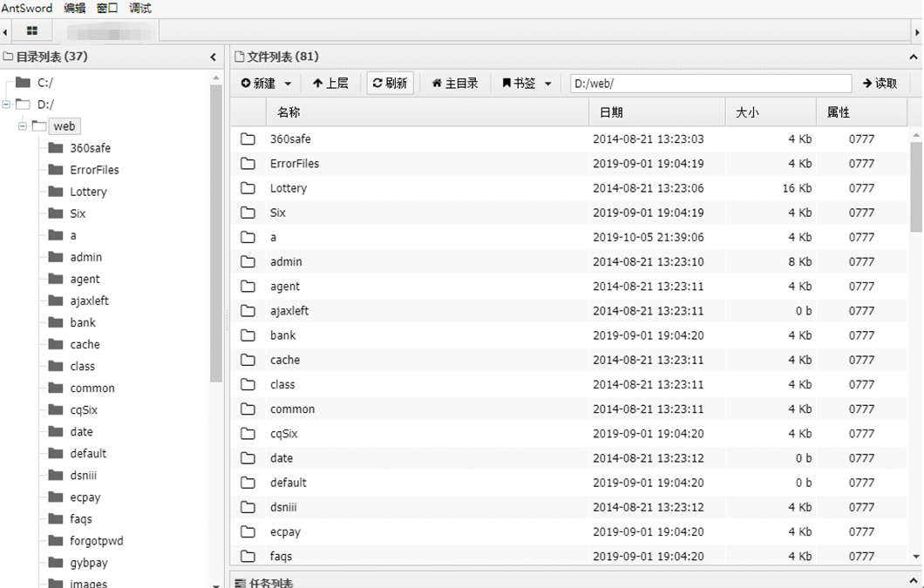Refresh the file list with 刷新
The width and height of the screenshot is (924, 588).
pos(391,83)
